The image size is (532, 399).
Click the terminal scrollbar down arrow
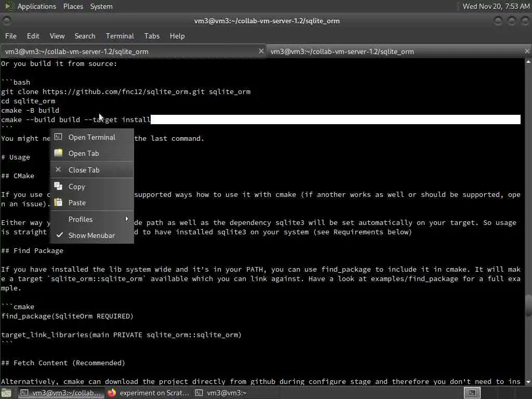click(x=528, y=382)
